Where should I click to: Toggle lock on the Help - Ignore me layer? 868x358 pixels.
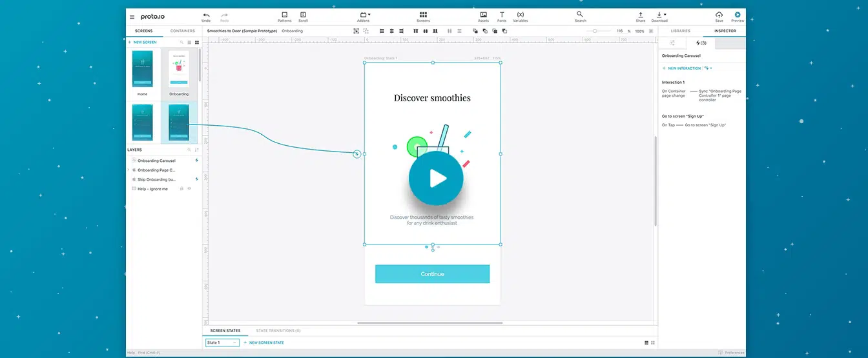[x=181, y=188]
